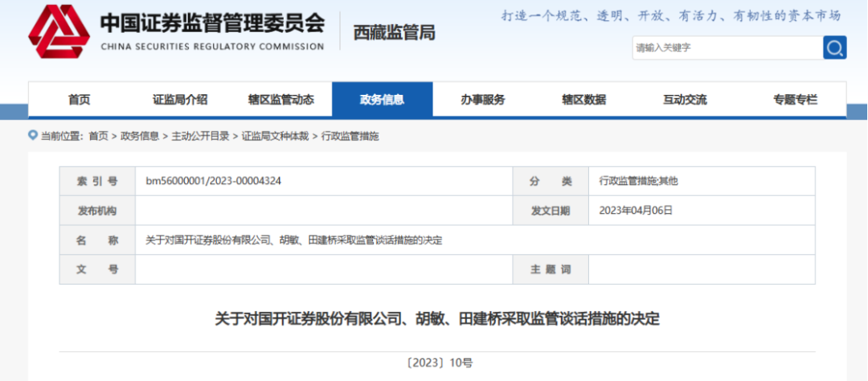
Task: Click 首页 in the breadcrumb path
Action: (x=98, y=137)
